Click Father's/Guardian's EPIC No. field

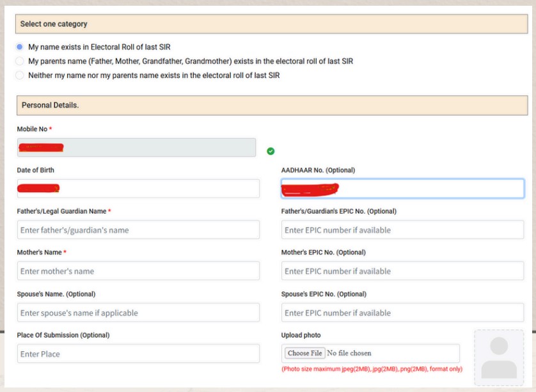pyautogui.click(x=402, y=230)
